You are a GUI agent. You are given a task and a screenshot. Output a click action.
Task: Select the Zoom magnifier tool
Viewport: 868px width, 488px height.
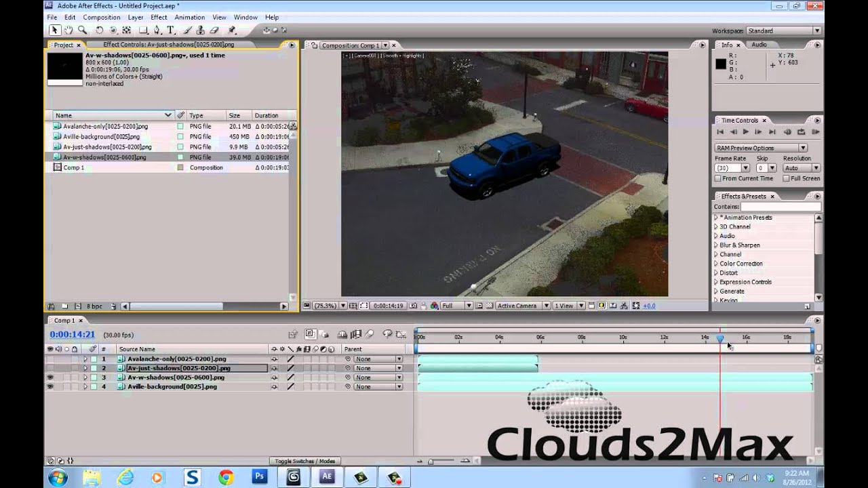82,30
